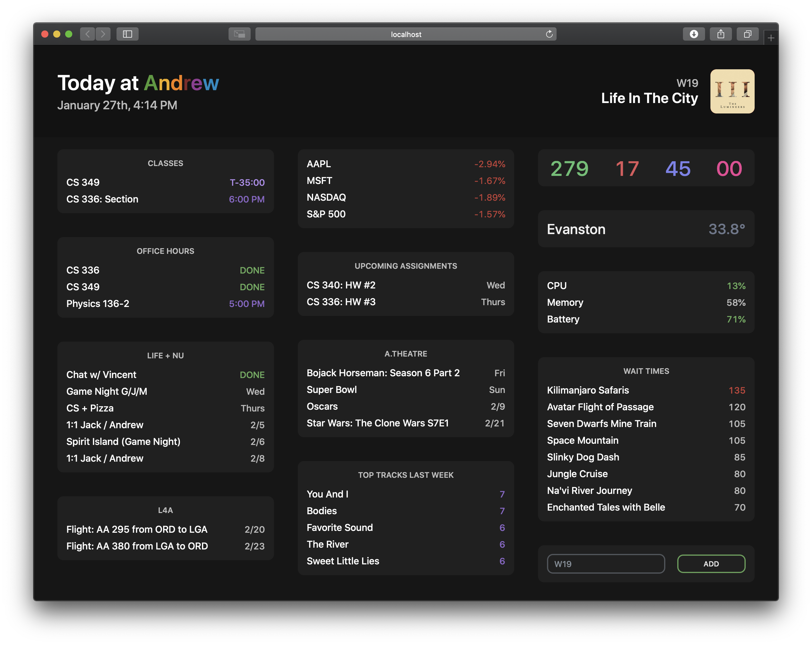Navigate forward using the forward arrow

103,34
